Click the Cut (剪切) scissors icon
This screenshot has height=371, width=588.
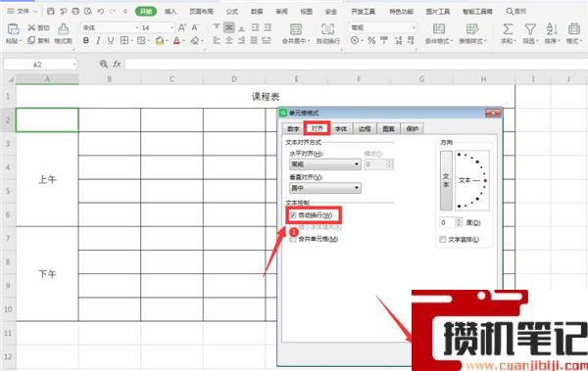pyautogui.click(x=31, y=27)
